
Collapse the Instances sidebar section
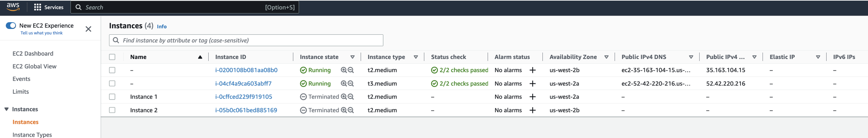click(7, 109)
